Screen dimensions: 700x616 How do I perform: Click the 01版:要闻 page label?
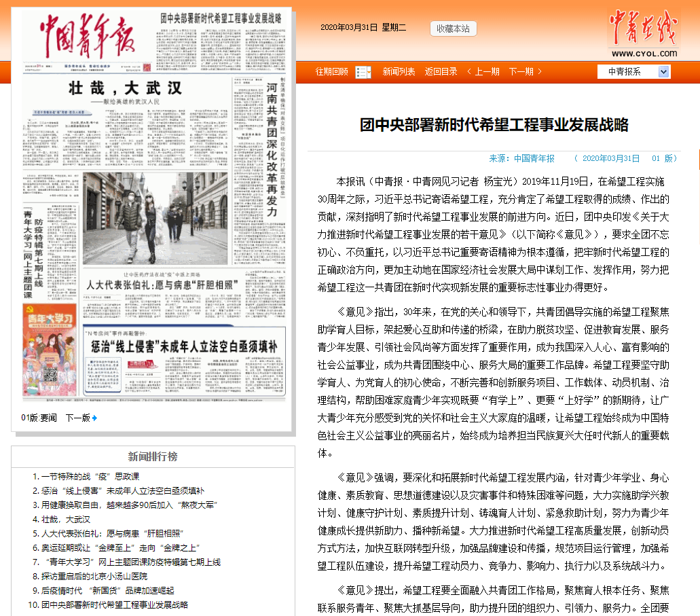click(39, 418)
